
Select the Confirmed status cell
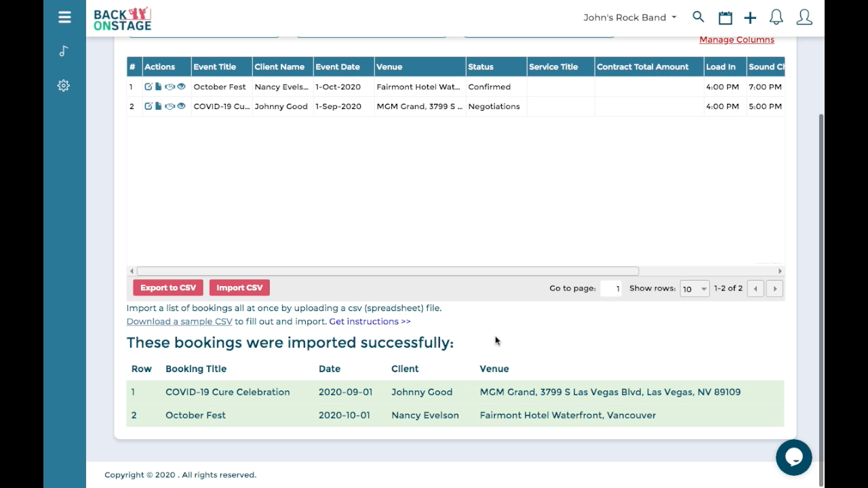[x=496, y=87]
